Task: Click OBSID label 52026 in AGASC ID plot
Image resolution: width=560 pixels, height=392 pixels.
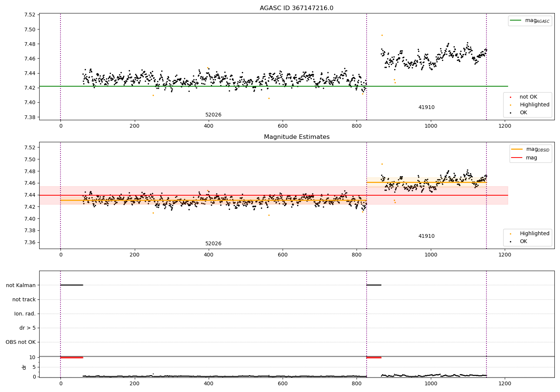Action: (x=213, y=115)
